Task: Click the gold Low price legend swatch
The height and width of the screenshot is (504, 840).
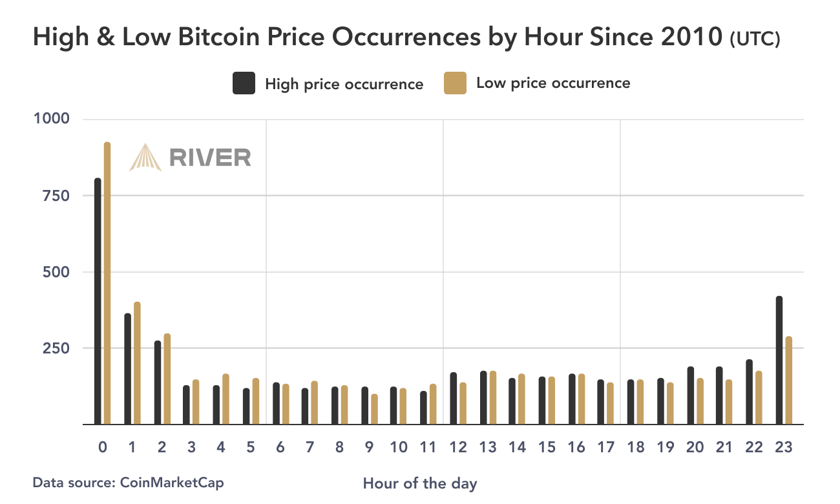Action: point(456,83)
